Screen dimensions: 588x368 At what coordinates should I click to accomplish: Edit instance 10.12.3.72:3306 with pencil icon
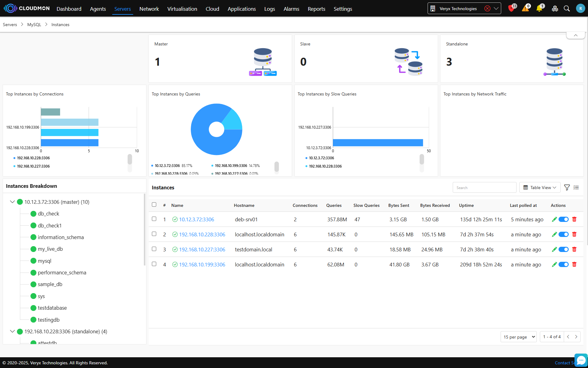554,219
